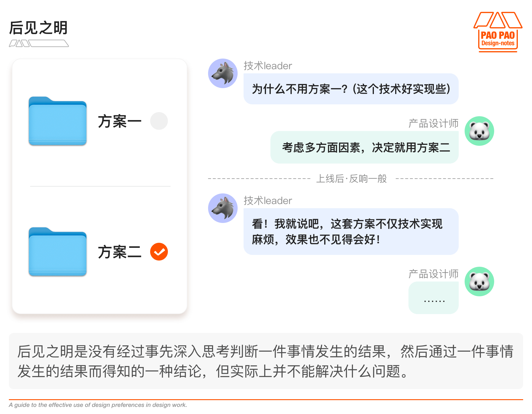532x414 pixels.
Task: Click the 方案一 option label
Action: click(120, 121)
